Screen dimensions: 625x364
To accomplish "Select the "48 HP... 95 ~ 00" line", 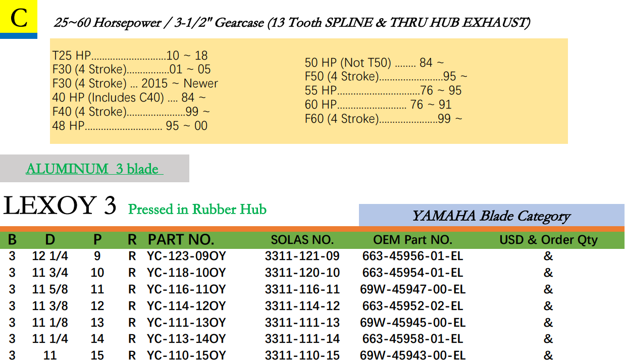I will coord(130,126).
